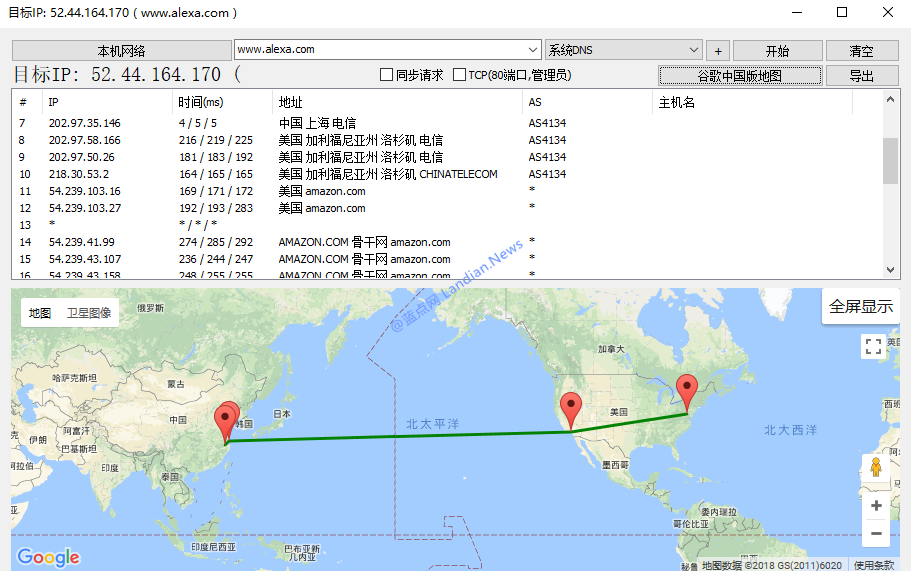
Task: Select the map marker on the US East Coast
Action: coord(687,393)
